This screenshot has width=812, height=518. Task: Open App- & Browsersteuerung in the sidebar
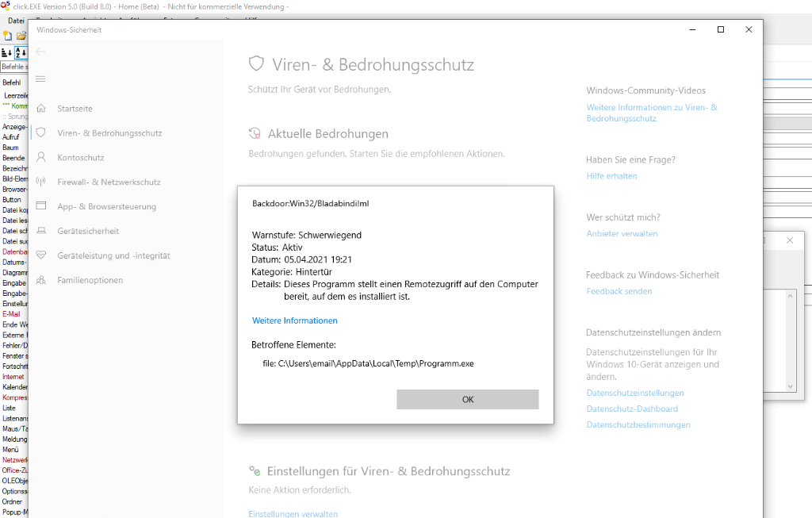click(x=106, y=206)
